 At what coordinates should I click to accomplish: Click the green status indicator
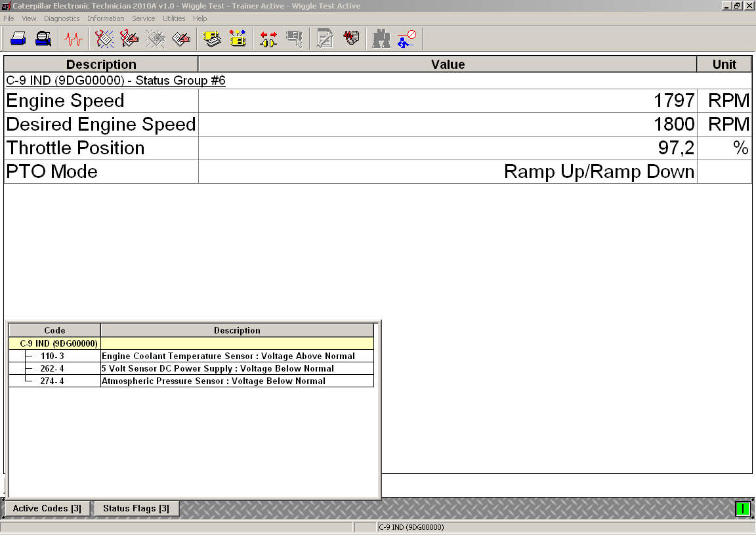point(742,509)
